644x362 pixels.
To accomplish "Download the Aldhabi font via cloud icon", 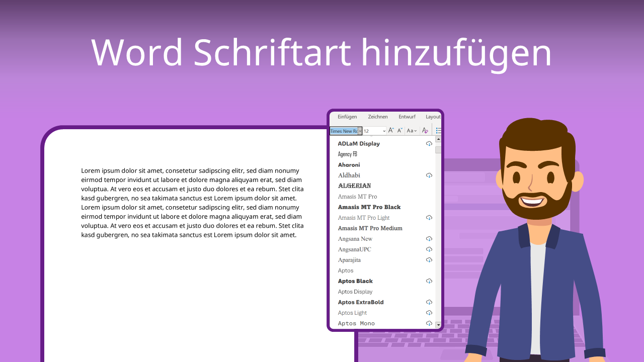I will tap(429, 175).
